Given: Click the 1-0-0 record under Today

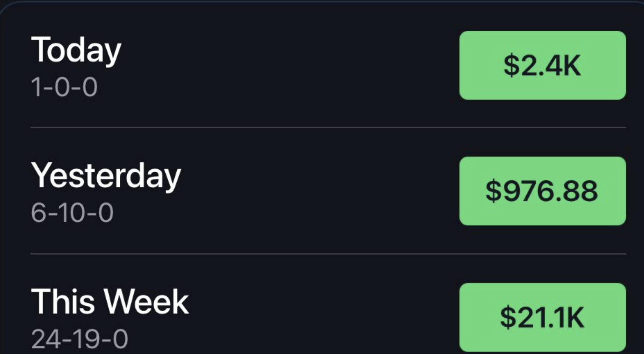Looking at the screenshot, I should pyautogui.click(x=64, y=87).
